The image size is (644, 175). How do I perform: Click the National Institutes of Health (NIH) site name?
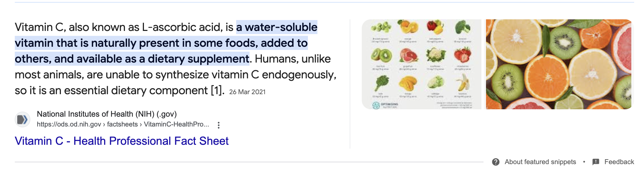coord(107,114)
